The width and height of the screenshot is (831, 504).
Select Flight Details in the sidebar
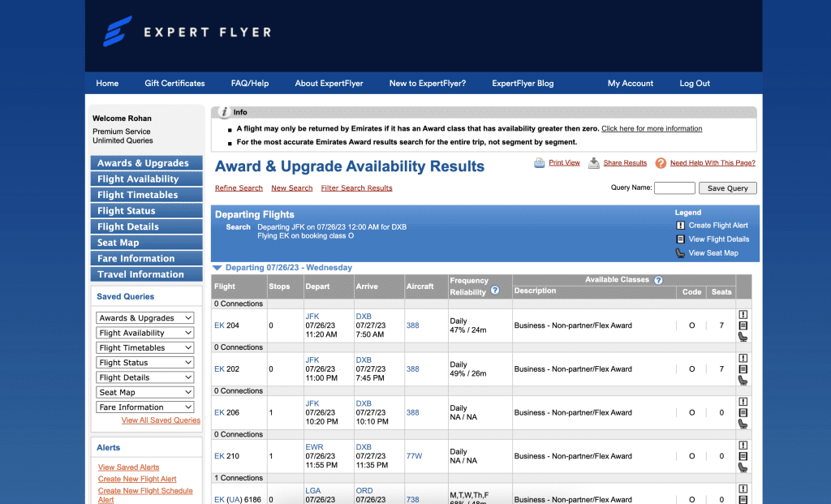[146, 226]
